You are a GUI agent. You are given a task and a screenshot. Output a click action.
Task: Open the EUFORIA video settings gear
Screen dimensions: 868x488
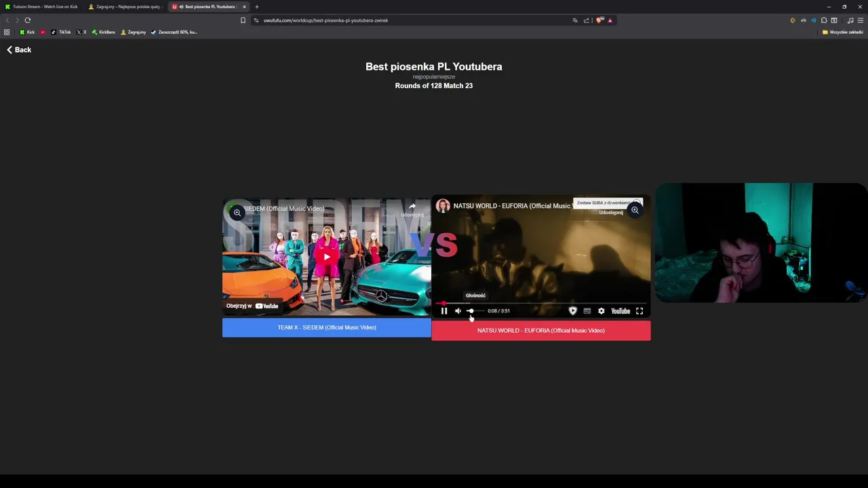601,311
